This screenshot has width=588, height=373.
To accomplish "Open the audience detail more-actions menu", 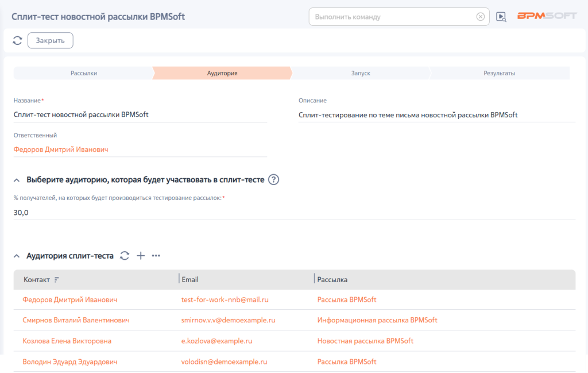I will [x=156, y=256].
